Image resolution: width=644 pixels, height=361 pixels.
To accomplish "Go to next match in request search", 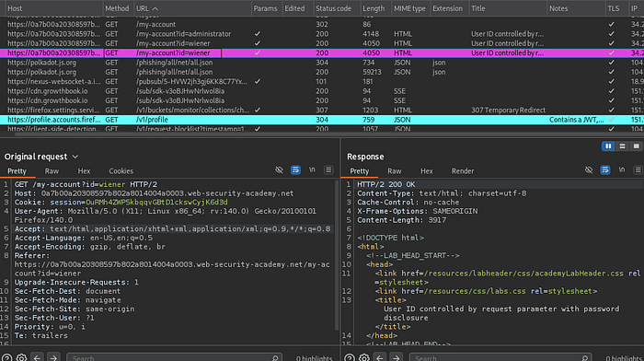I will (53, 357).
